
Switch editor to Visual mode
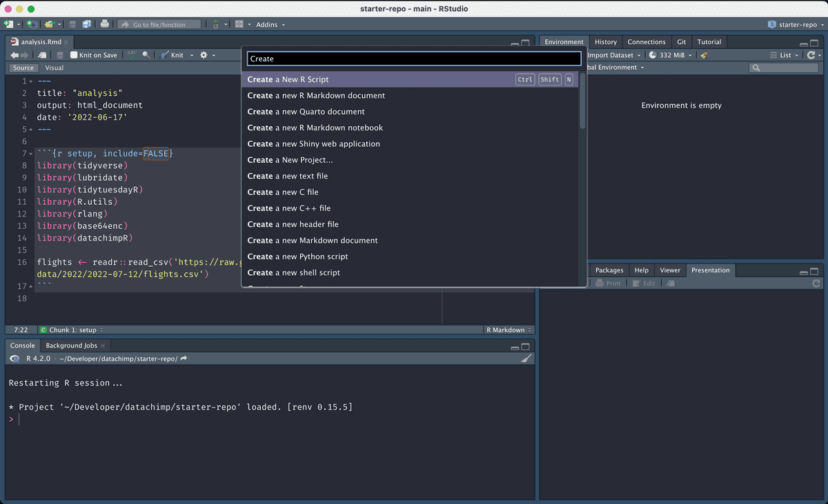pyautogui.click(x=55, y=68)
